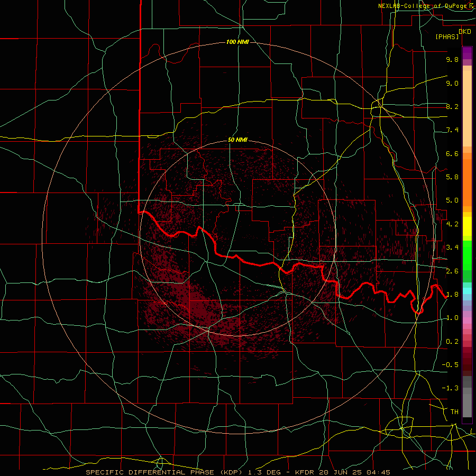Click the 50 NMI range ring label
Viewport: 476px width, 476px height.
click(x=237, y=140)
